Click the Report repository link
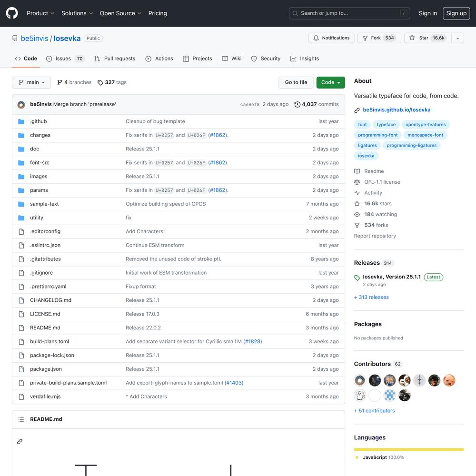Viewport: 476px width, 476px height. point(375,236)
